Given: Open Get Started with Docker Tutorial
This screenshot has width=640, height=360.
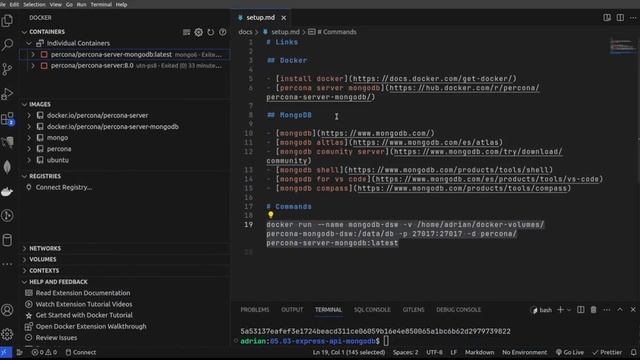Looking at the screenshot, I should coord(84,315).
